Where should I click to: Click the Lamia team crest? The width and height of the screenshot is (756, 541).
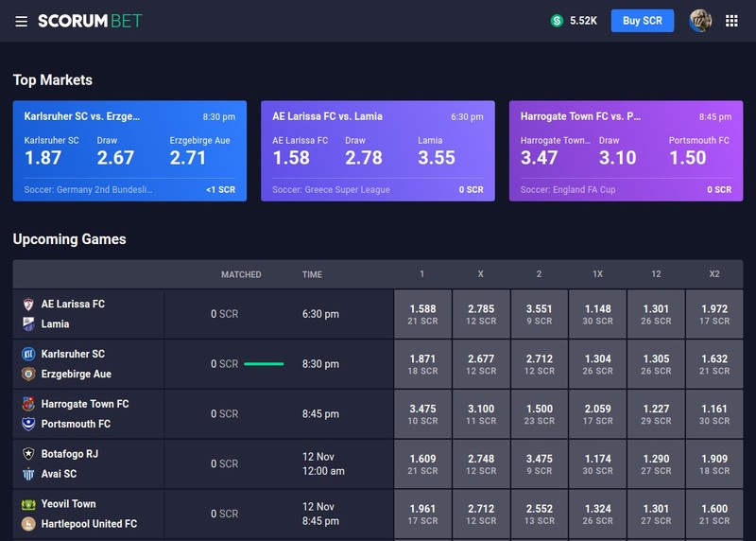point(28,323)
